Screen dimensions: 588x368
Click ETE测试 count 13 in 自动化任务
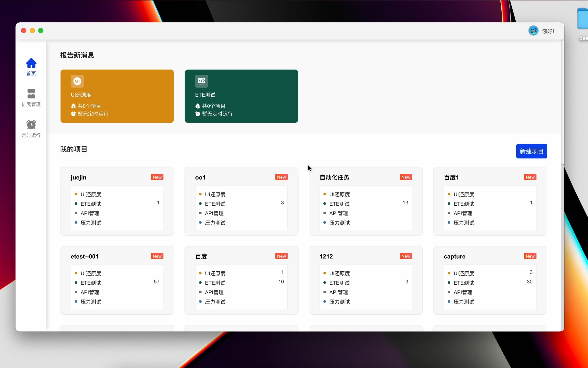[x=405, y=203]
